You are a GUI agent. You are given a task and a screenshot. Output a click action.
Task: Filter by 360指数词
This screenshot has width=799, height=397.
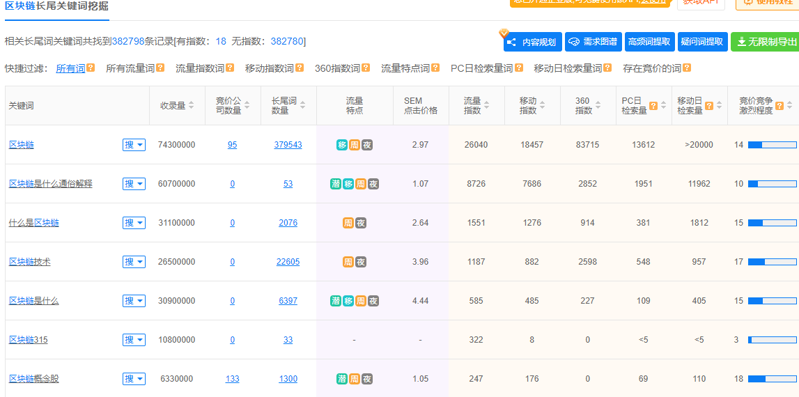[337, 68]
